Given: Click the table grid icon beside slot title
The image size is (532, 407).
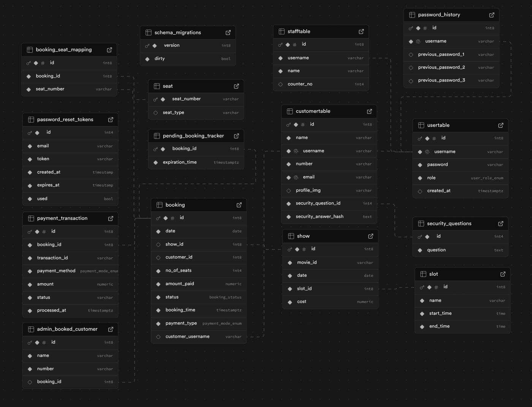Looking at the screenshot, I should tap(423, 274).
